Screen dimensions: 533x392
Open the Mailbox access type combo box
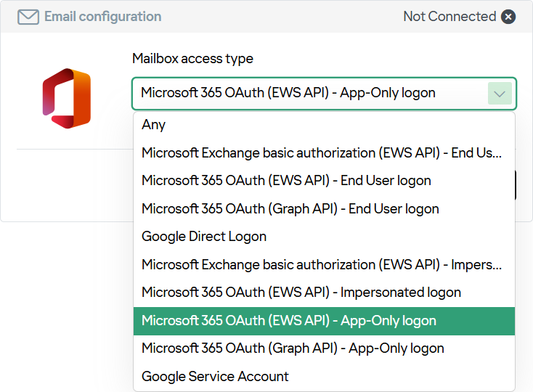pos(324,94)
